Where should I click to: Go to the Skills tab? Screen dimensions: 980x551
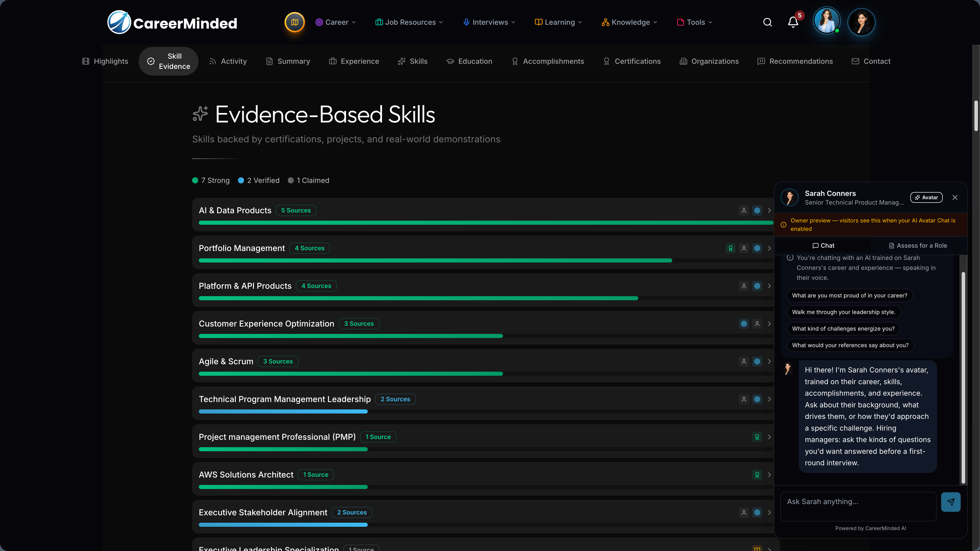click(x=412, y=61)
